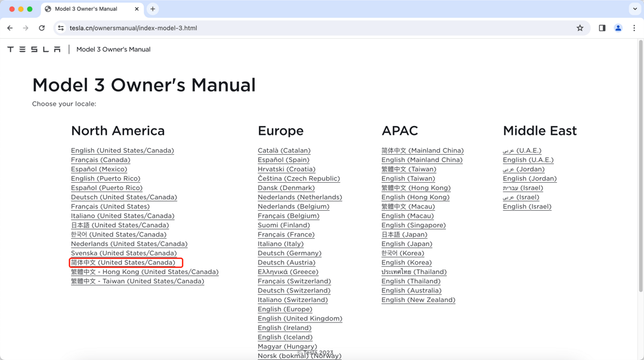Choose 简体中文 (United States/Canada)
The width and height of the screenshot is (644, 360).
(123, 263)
